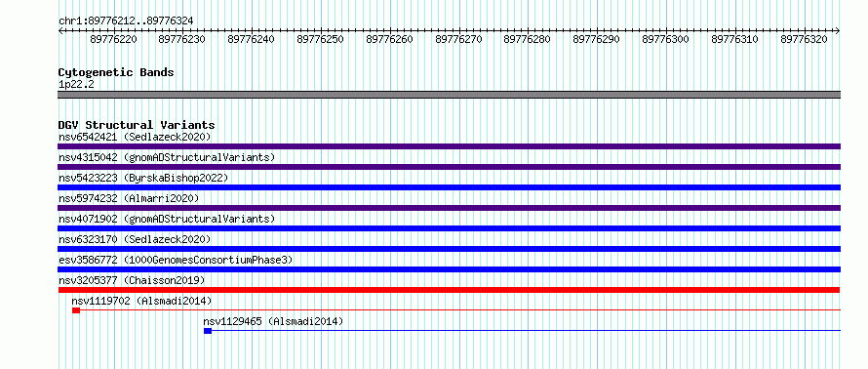Click the DGV Structural Variants track title

pyautogui.click(x=137, y=125)
